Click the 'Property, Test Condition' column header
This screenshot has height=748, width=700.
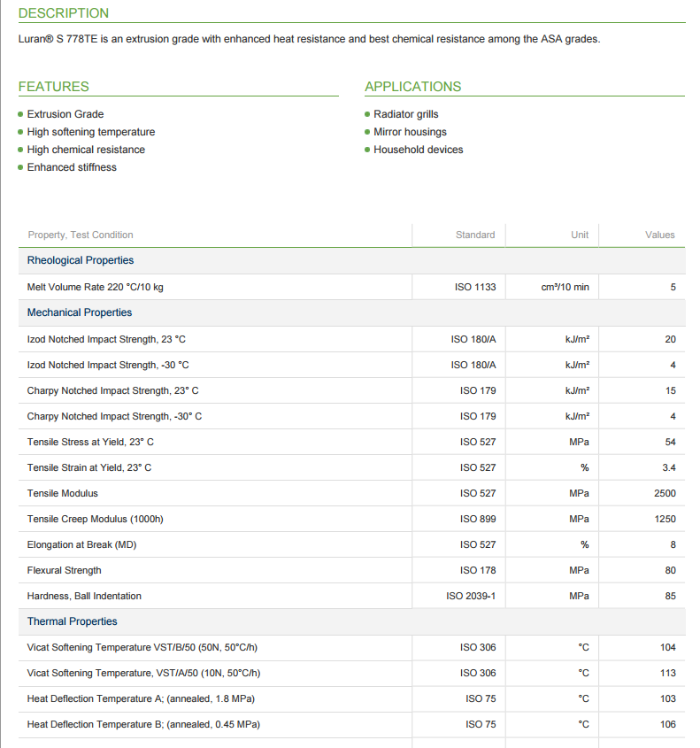[81, 235]
